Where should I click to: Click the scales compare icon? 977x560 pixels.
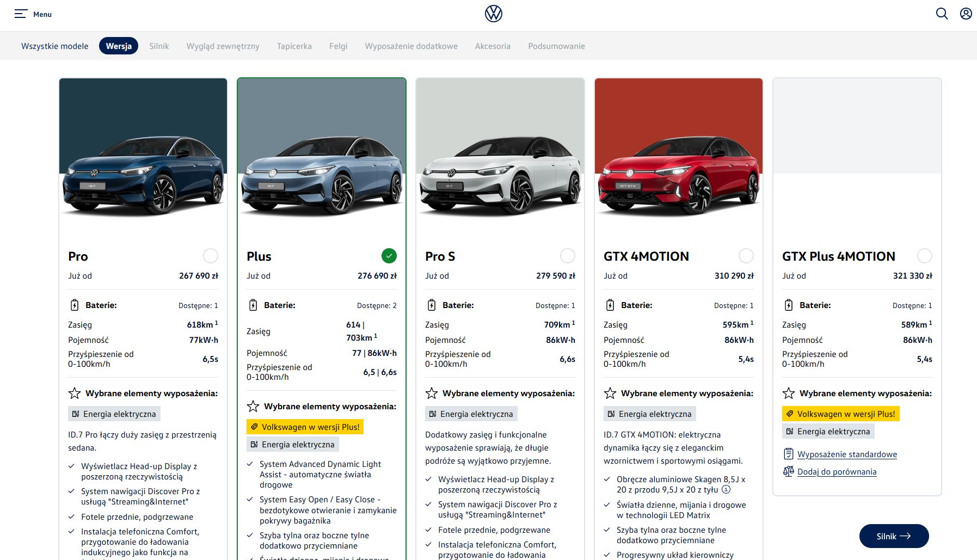pyautogui.click(x=788, y=471)
